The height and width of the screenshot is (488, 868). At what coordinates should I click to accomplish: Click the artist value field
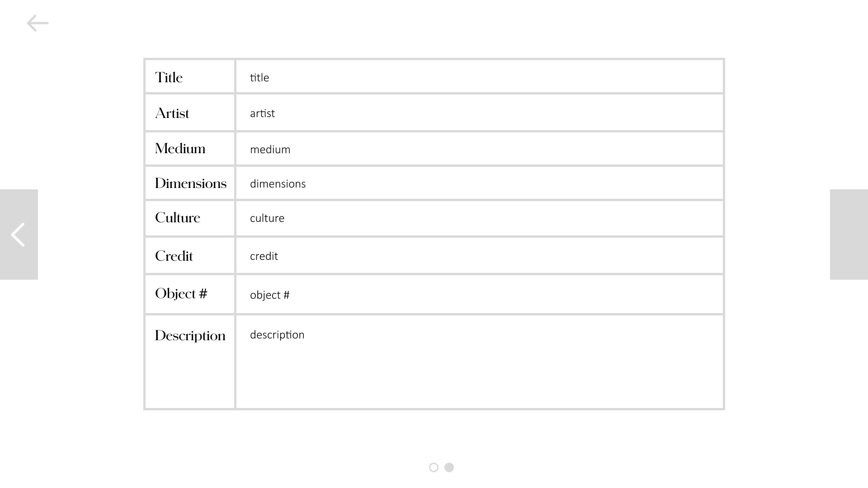click(479, 113)
